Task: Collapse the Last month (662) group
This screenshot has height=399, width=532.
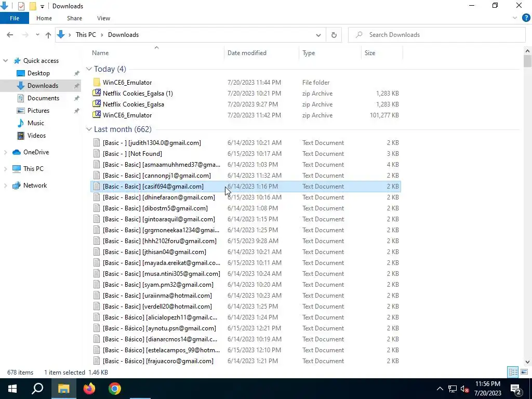Action: pos(89,129)
